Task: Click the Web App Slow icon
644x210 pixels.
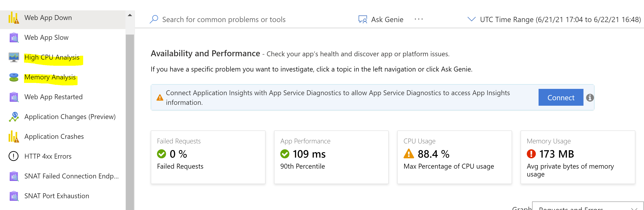Action: pos(14,38)
